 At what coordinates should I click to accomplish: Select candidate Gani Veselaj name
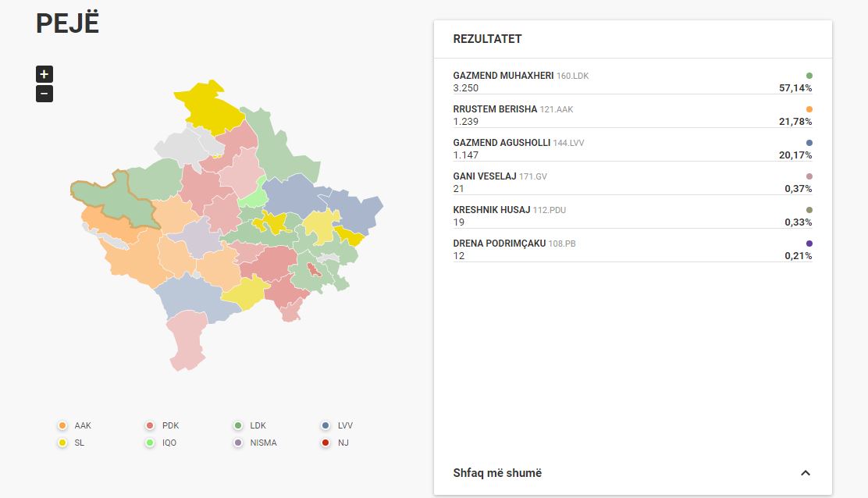[x=485, y=176]
